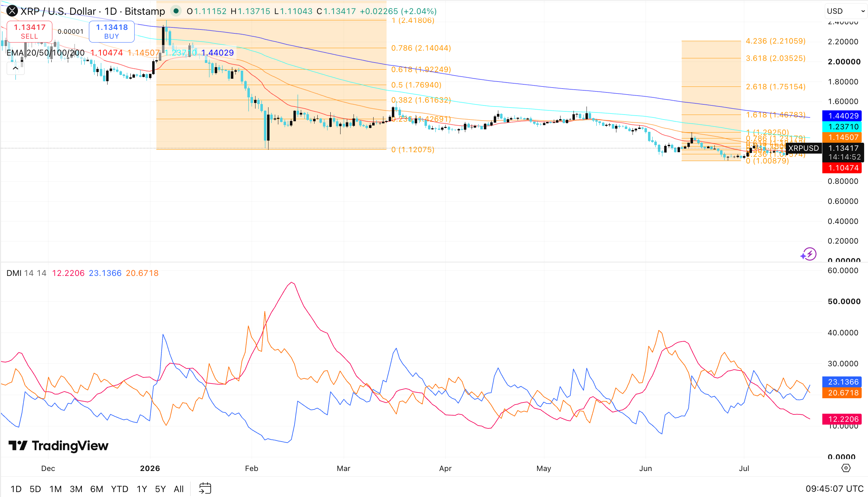Click the 2026 label on time axis
The image size is (868, 497).
150,469
